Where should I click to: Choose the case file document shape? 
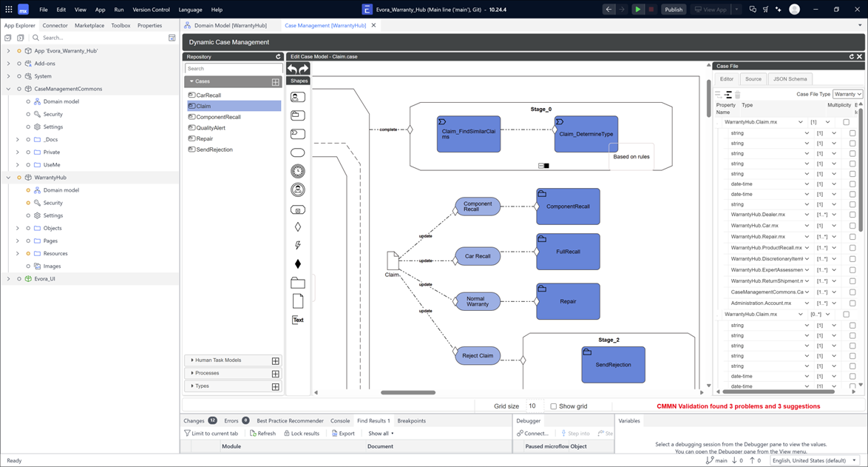[298, 300]
